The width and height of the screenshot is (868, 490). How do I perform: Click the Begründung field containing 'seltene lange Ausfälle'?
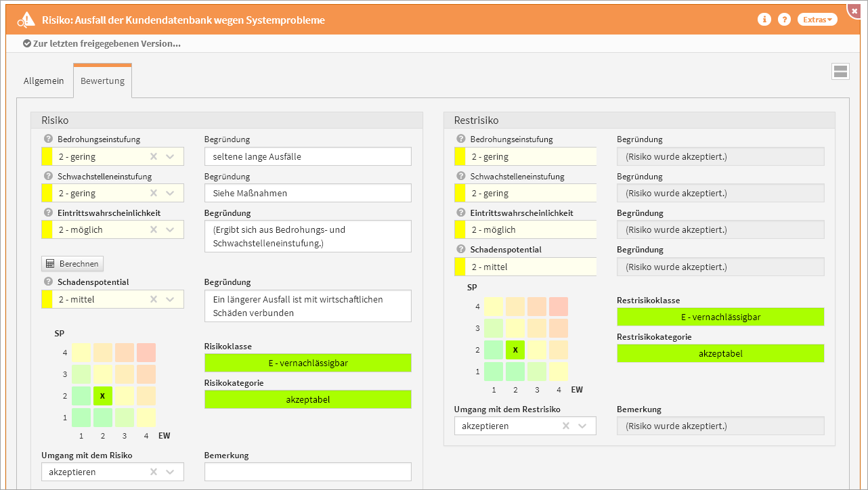pos(307,156)
